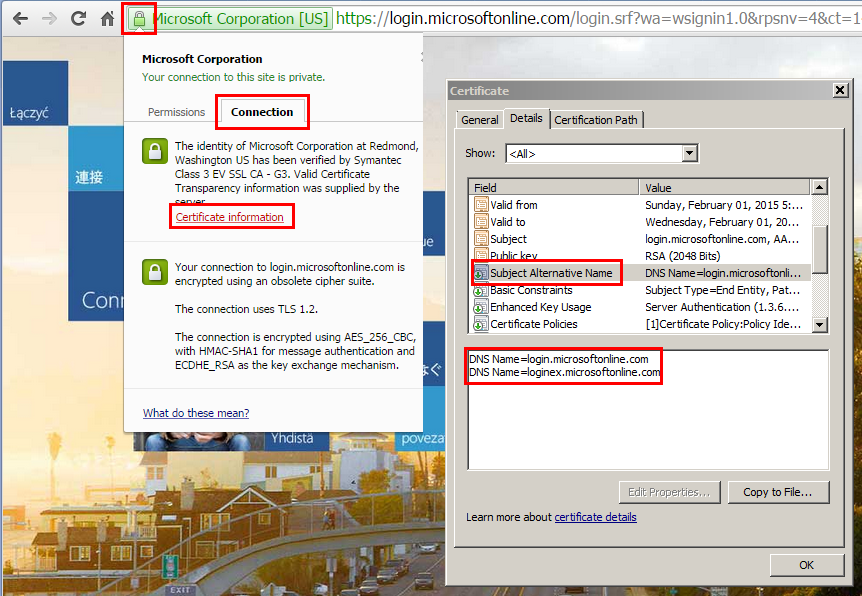Select the Enhanced Key Usage field

coord(540,307)
